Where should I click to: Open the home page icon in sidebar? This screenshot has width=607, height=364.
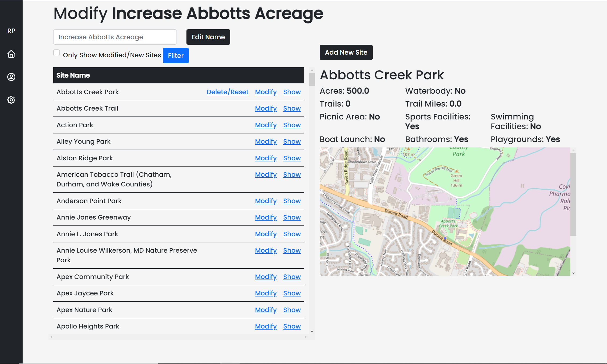click(11, 54)
